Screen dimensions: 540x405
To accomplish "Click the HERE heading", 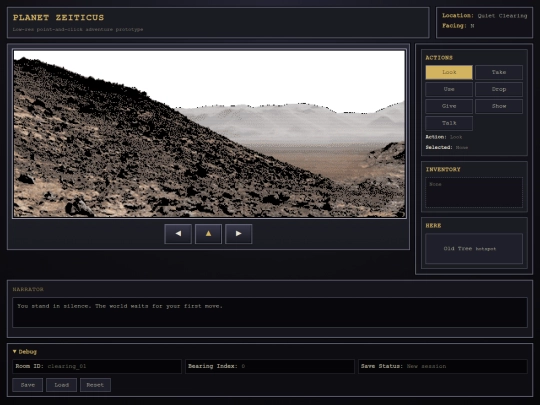I will pos(433,226).
